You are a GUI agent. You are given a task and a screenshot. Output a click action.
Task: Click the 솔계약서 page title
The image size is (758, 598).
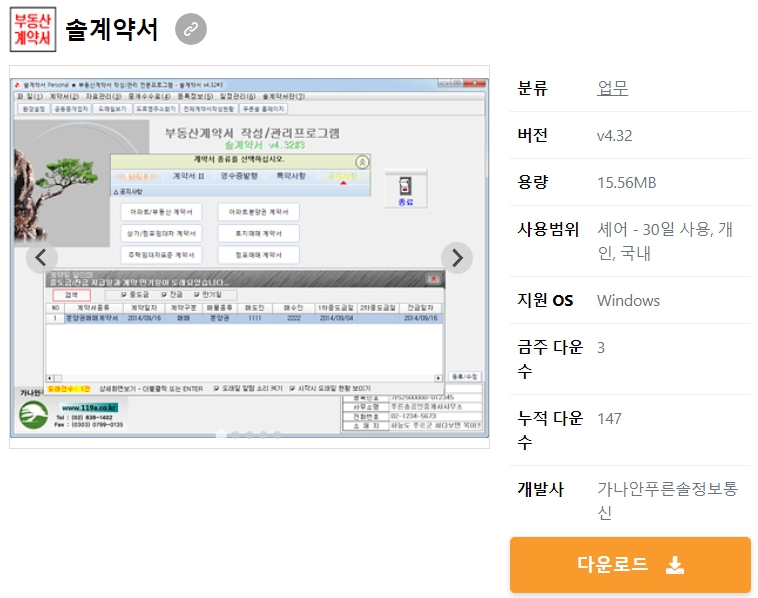tap(112, 29)
